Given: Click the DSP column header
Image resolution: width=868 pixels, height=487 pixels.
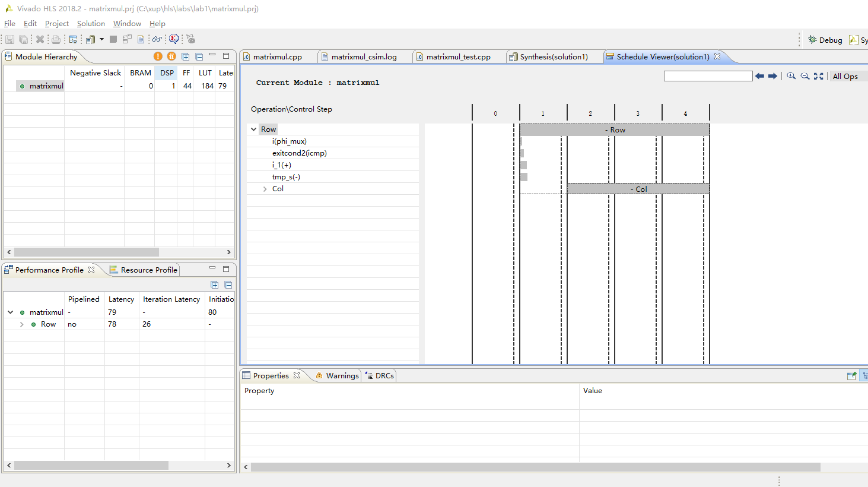Looking at the screenshot, I should (x=167, y=72).
